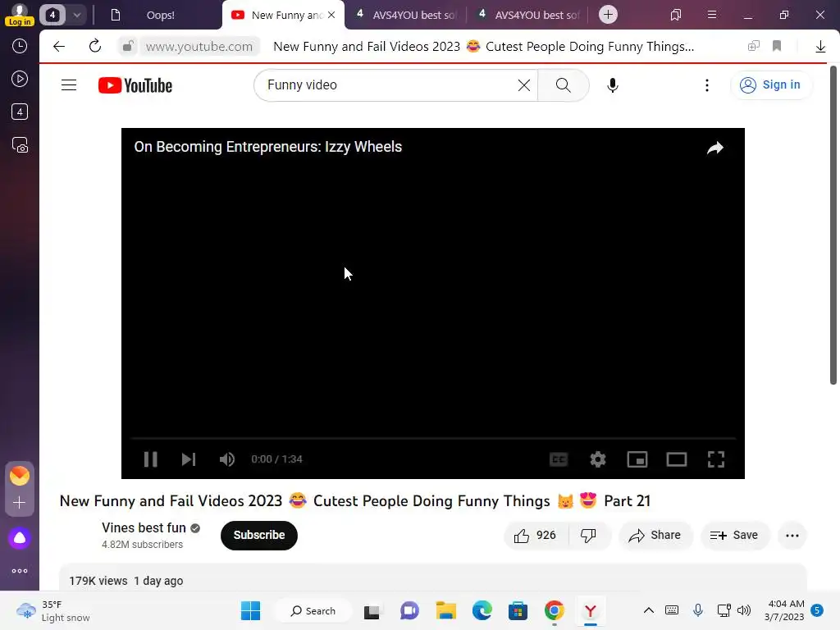Switch to the first AVS4YOU best software tab
840x630 pixels.
coord(405,15)
